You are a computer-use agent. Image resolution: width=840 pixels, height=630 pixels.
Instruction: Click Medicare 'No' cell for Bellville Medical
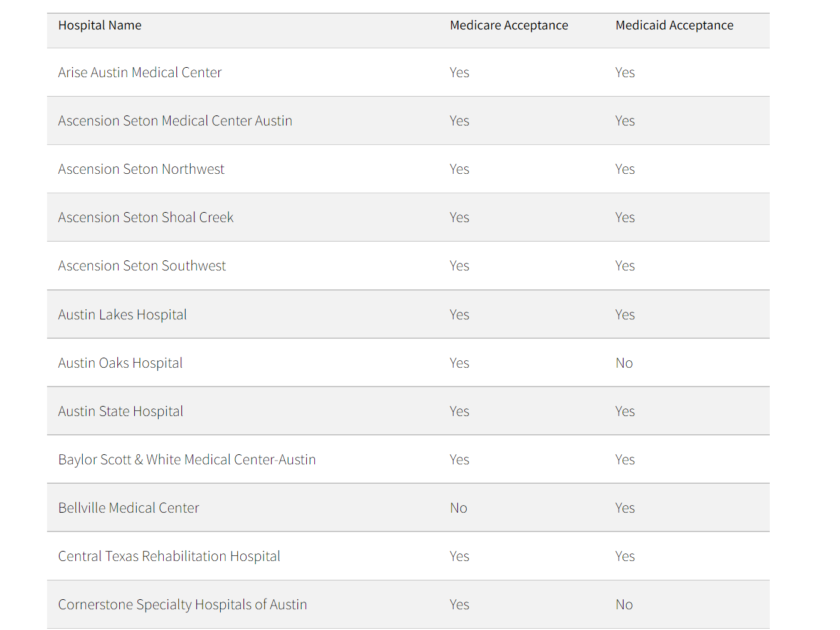[x=459, y=508]
